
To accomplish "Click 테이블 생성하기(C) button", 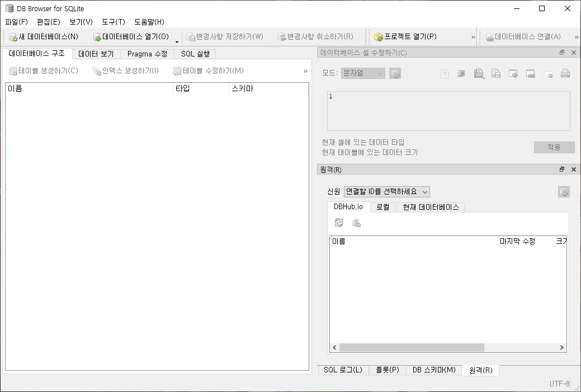I will coord(44,71).
